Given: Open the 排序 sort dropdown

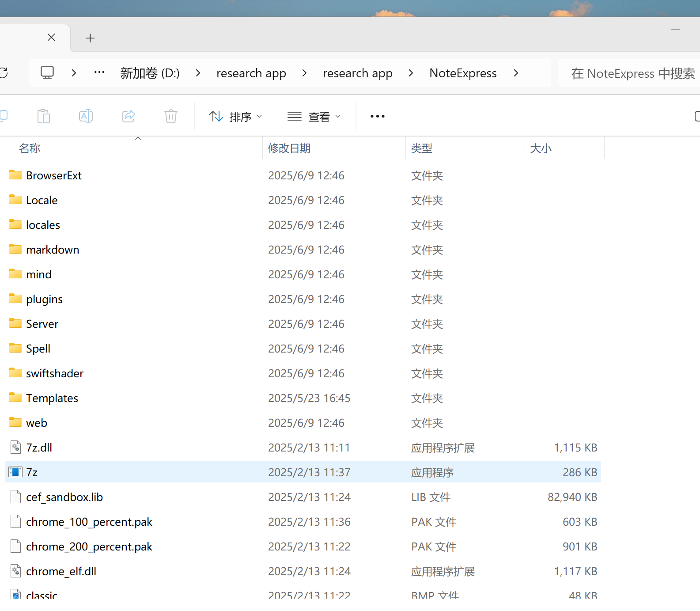Looking at the screenshot, I should [x=235, y=117].
